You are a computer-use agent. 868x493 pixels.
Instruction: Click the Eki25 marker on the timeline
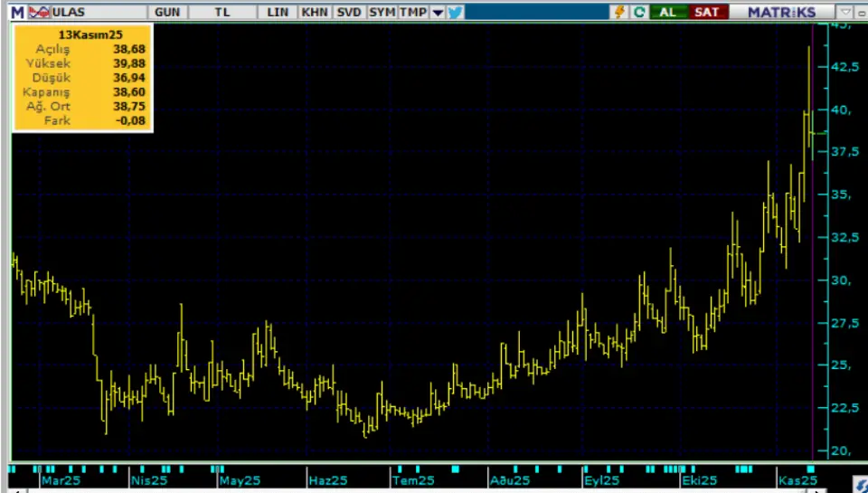[x=699, y=480]
